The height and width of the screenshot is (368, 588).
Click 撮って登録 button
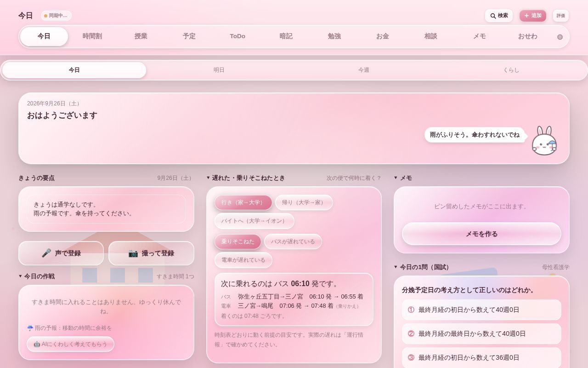click(x=151, y=253)
